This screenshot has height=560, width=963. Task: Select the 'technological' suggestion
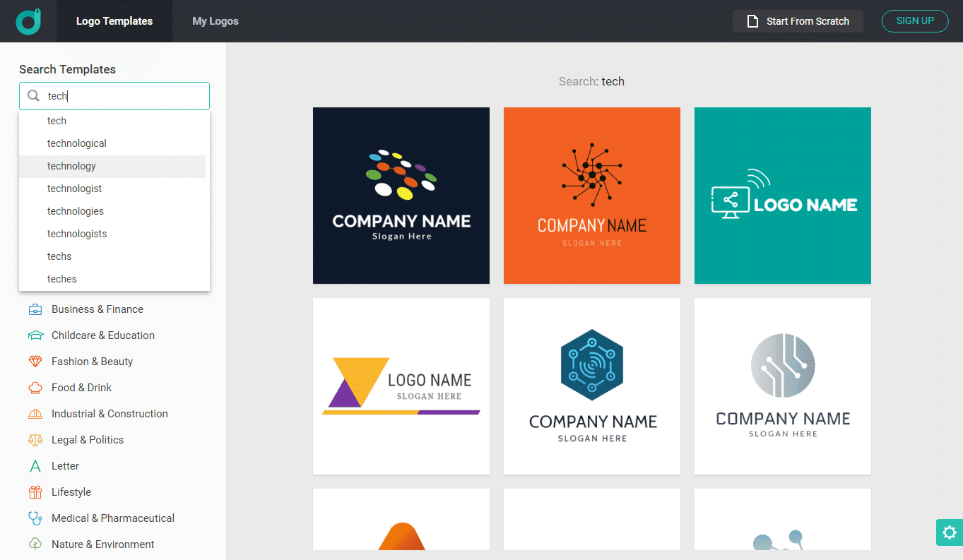coord(112,143)
